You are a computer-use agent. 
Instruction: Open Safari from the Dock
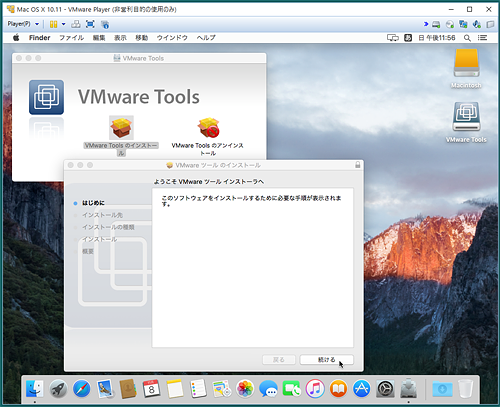[82, 389]
